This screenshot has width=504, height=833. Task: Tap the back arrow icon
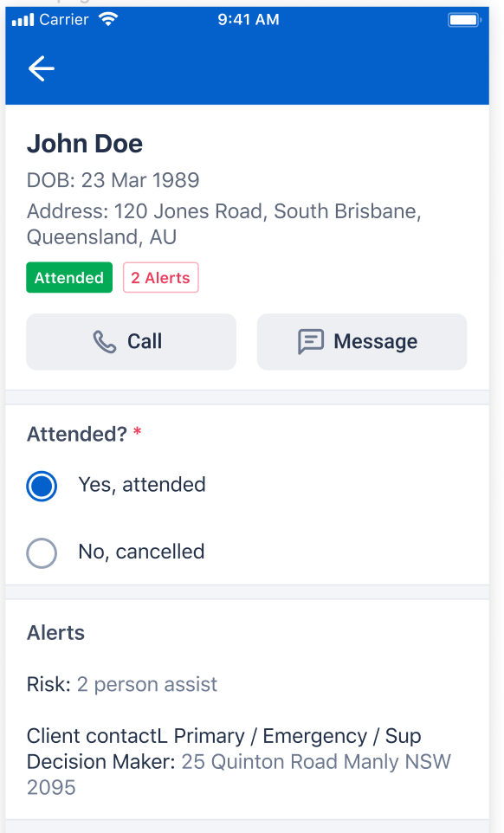tap(42, 69)
